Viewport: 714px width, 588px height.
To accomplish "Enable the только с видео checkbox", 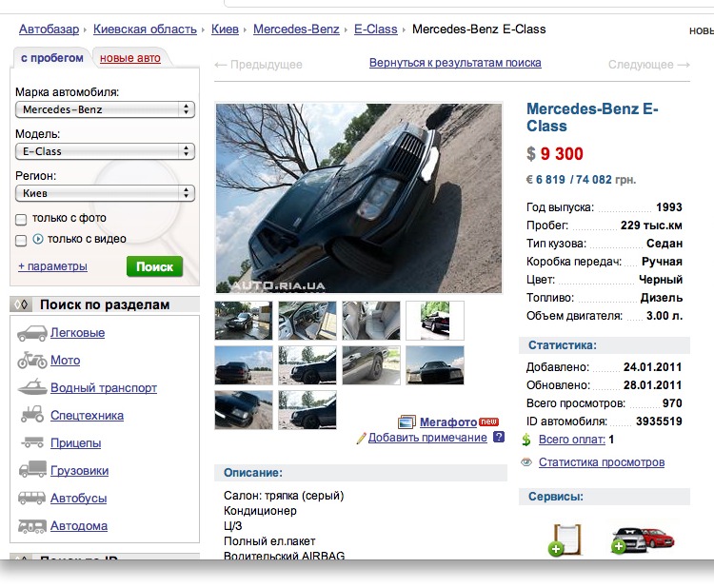I will [21, 241].
